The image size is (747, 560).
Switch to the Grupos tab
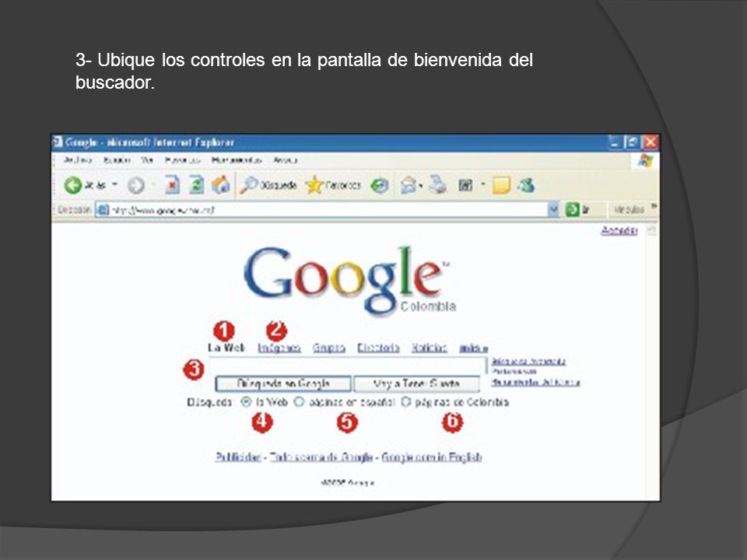tap(328, 348)
